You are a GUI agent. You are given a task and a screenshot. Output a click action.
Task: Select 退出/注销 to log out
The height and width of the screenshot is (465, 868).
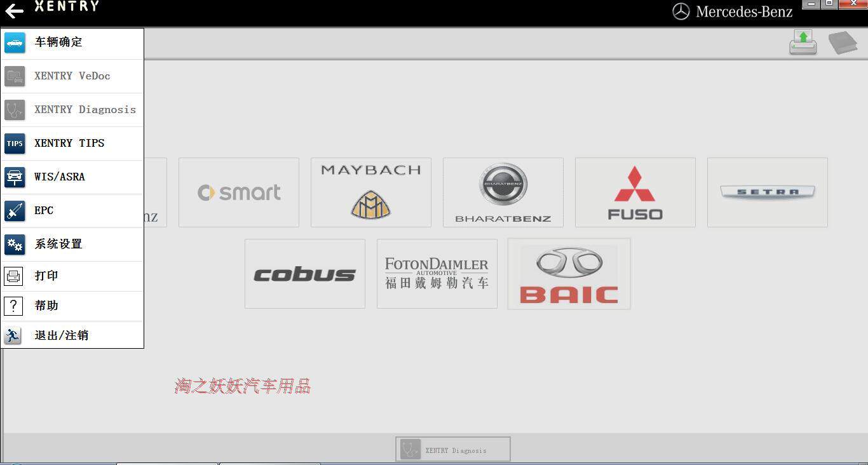tap(72, 335)
